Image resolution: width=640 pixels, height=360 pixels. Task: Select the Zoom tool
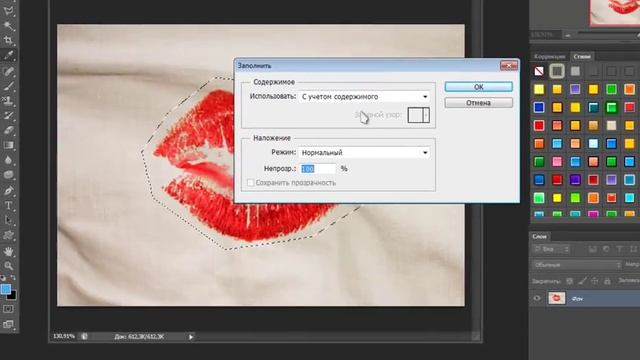[8, 266]
